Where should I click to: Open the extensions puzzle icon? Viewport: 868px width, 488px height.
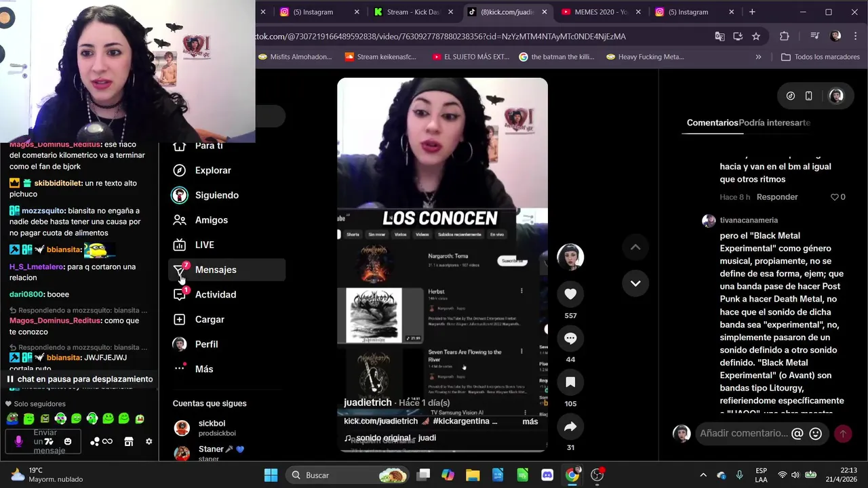pos(785,37)
